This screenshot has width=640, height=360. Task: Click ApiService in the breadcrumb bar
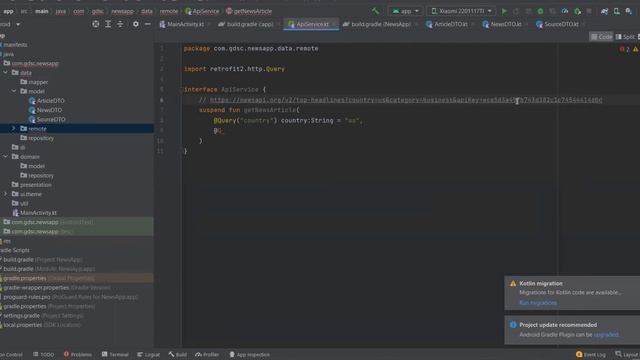[202, 11]
